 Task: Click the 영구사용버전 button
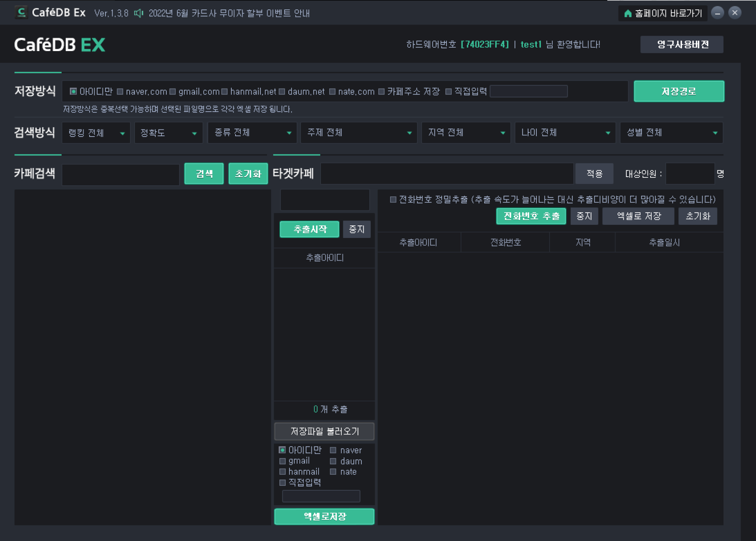[682, 44]
